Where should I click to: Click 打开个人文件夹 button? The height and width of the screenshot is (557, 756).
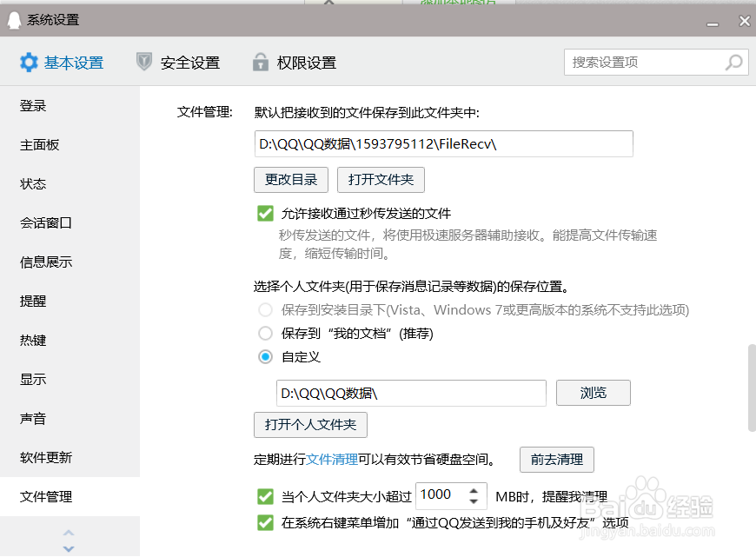(310, 425)
